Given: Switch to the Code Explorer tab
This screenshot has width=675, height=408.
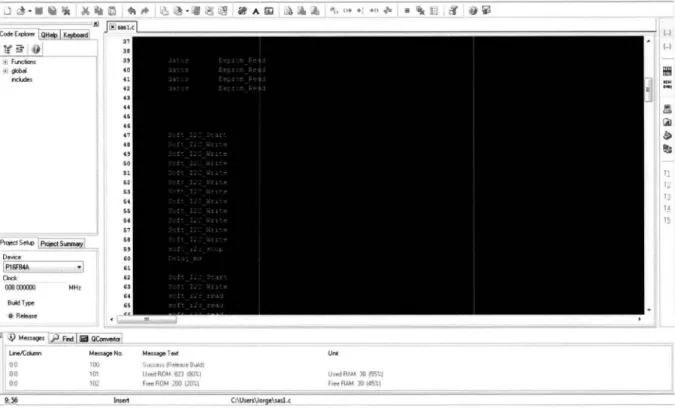Looking at the screenshot, I should (18, 34).
